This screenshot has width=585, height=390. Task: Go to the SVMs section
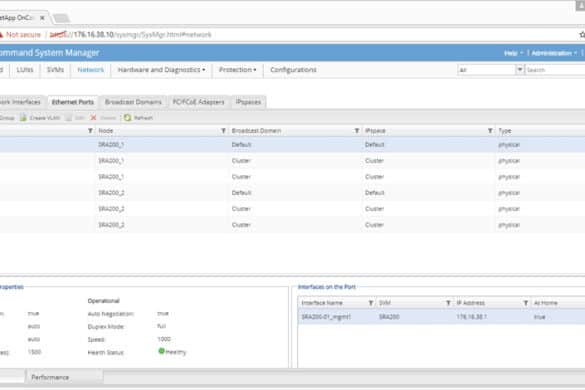55,70
